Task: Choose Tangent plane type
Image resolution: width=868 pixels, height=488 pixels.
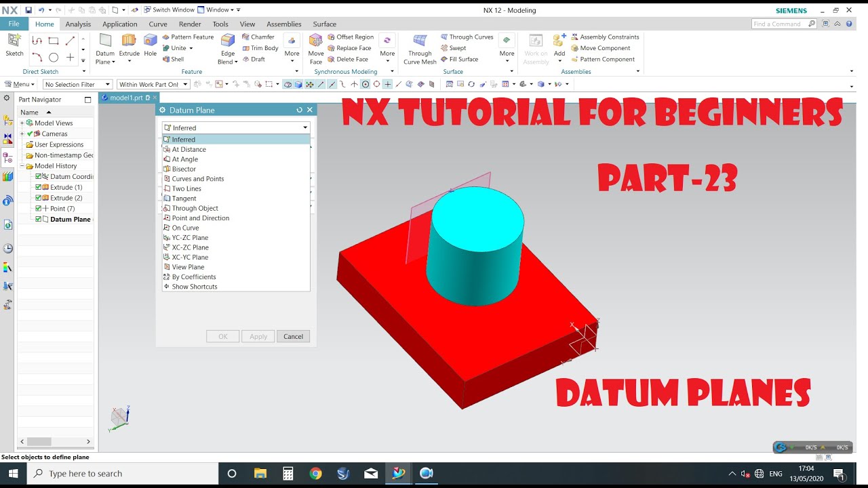Action: click(236, 199)
